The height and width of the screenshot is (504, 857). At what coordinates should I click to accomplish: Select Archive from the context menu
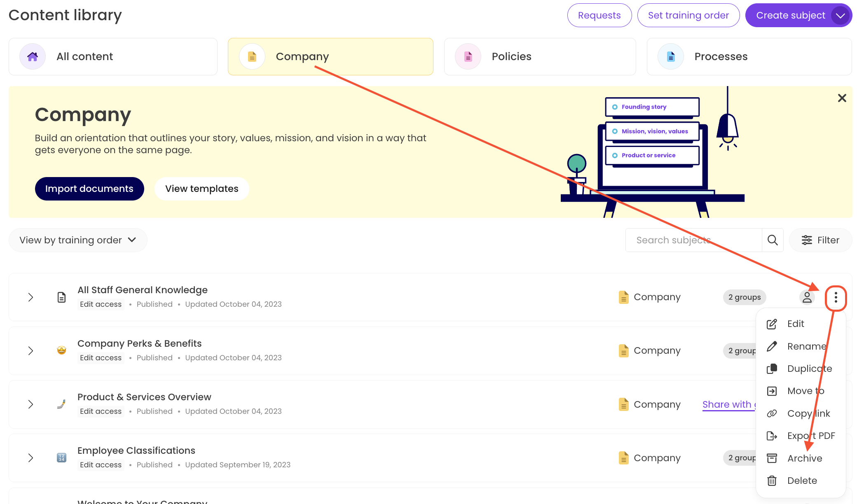coord(804,458)
